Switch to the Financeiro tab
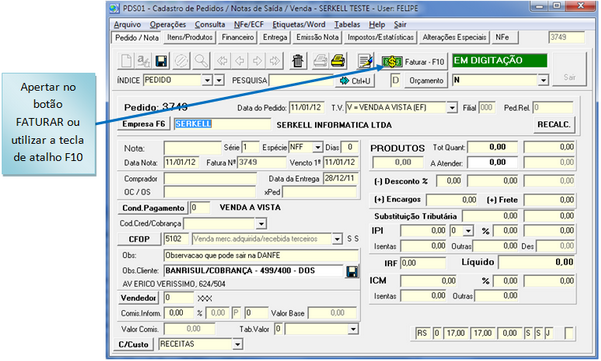601x361 pixels. coord(238,38)
